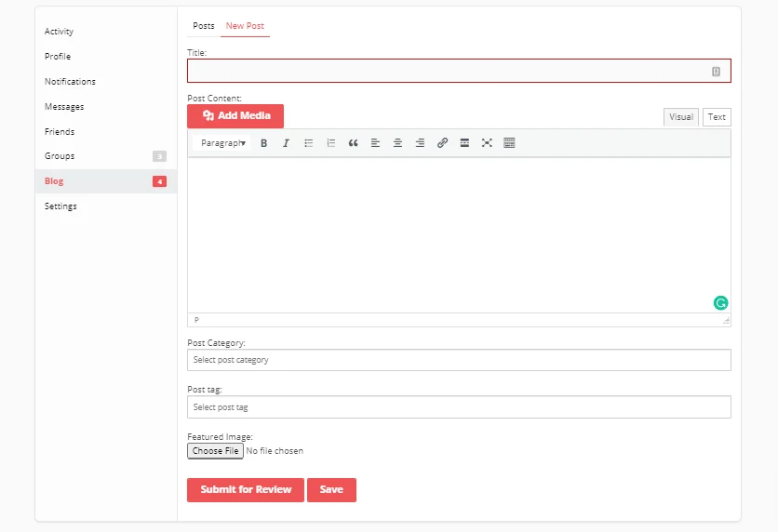Click the 'No file chosen' text
This screenshot has height=532, width=778.
(x=275, y=451)
